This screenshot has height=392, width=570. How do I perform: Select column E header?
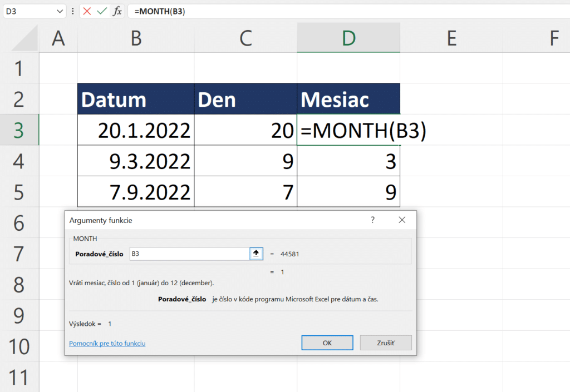click(x=451, y=38)
